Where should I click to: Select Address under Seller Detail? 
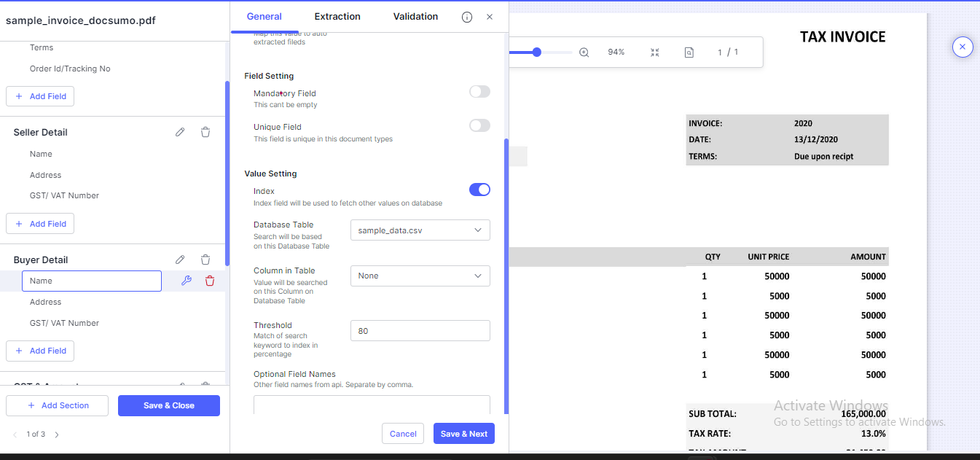(x=45, y=175)
